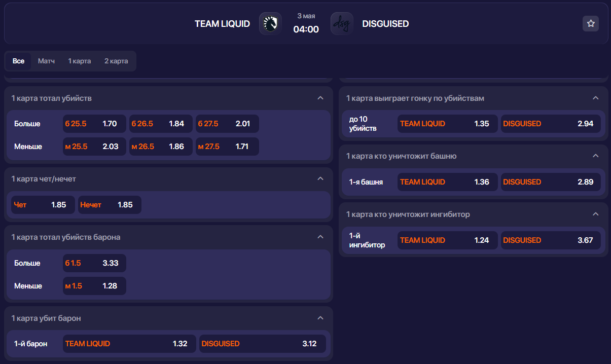Viewport: 611px width, 364px height.
Task: Collapse 1 карта убит барон section
Action: point(320,318)
